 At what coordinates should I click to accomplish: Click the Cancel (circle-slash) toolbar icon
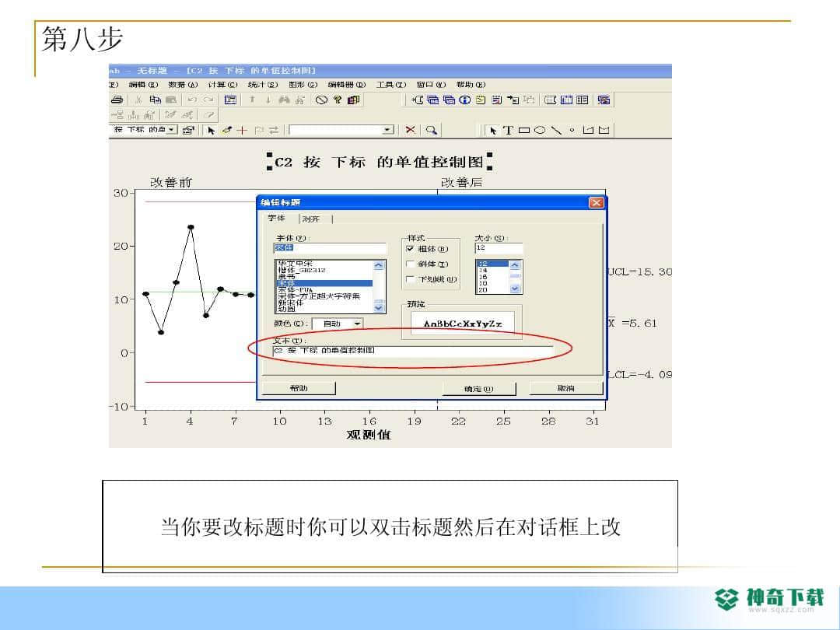point(321,100)
